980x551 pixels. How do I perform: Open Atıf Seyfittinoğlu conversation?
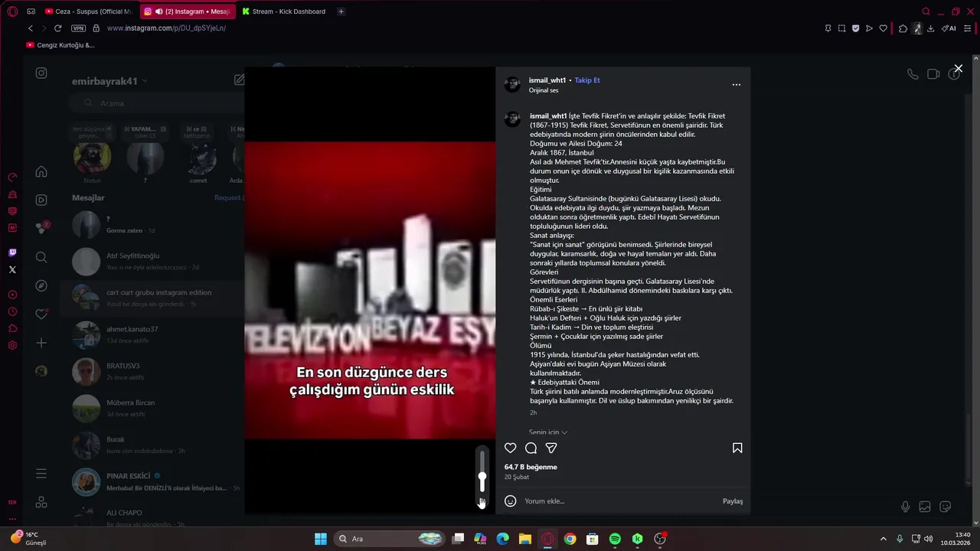tap(152, 261)
